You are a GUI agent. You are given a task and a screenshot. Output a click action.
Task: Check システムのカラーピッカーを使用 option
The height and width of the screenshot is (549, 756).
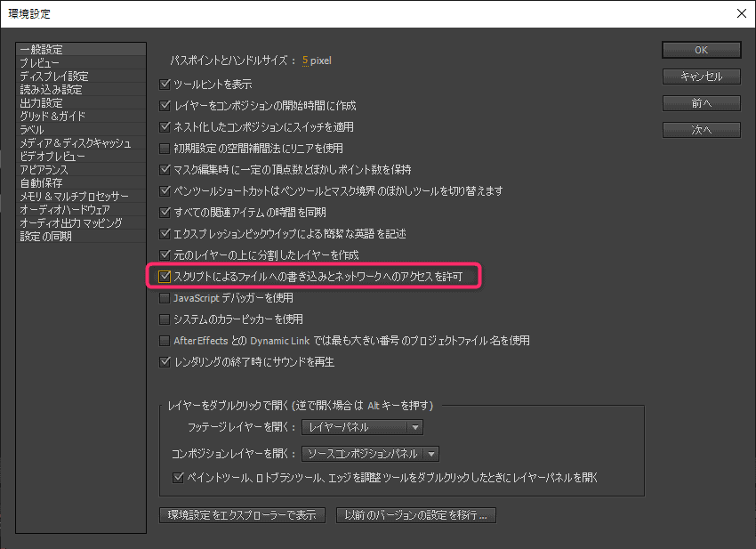point(164,319)
